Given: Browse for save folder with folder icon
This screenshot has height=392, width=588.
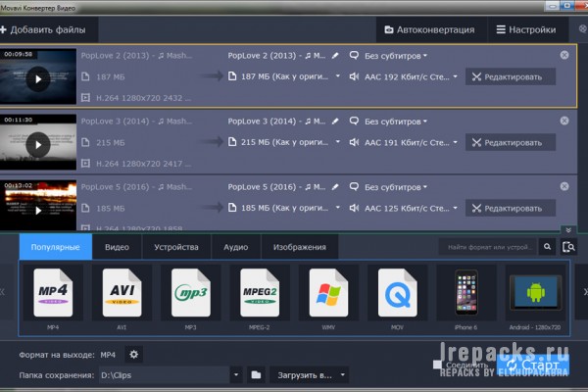Looking at the screenshot, I should [256, 374].
